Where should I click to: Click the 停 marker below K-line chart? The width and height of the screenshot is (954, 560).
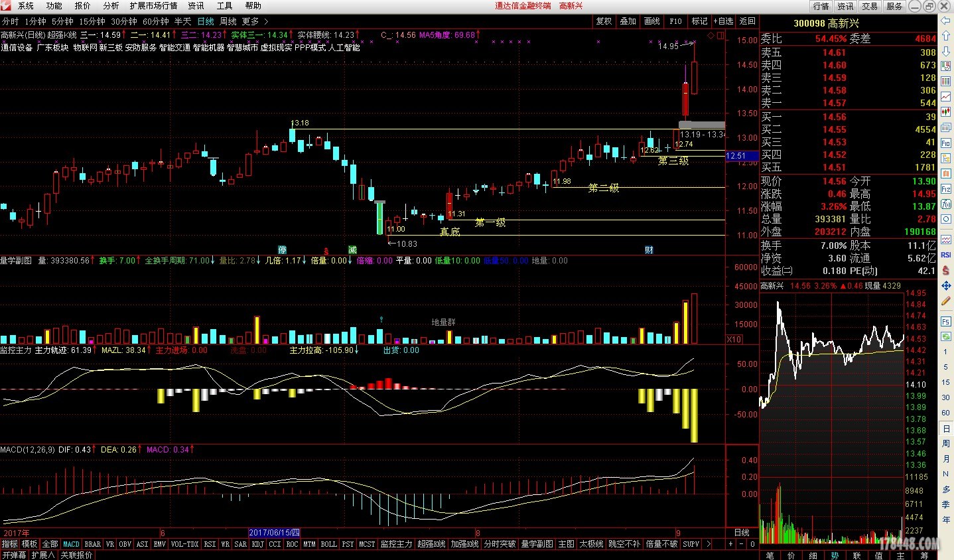[x=282, y=250]
